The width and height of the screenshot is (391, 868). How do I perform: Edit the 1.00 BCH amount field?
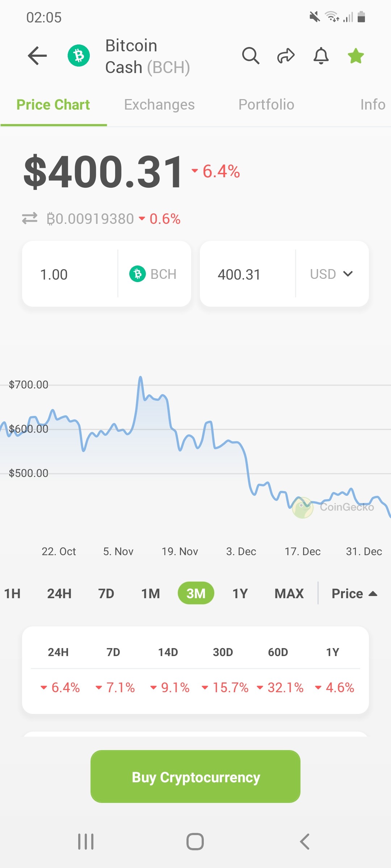(x=70, y=274)
